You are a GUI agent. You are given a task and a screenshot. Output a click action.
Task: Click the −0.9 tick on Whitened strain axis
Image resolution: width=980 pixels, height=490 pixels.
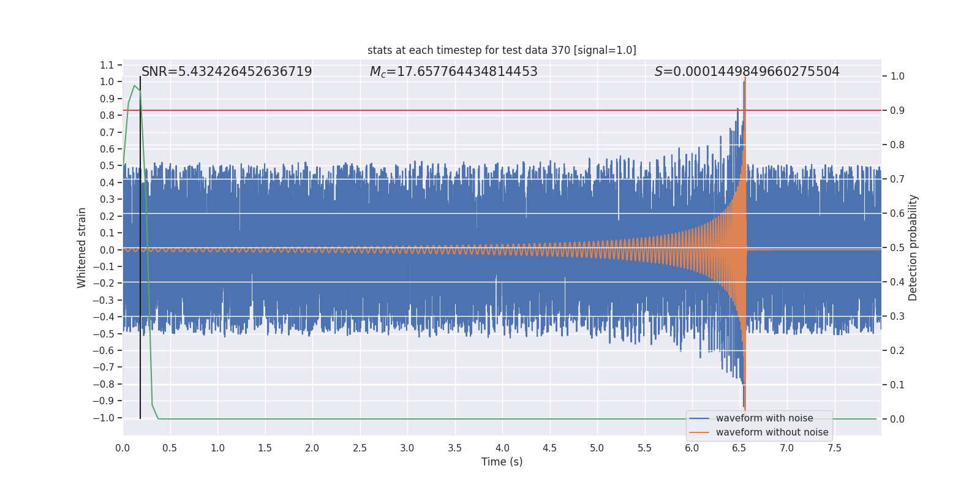tap(104, 401)
